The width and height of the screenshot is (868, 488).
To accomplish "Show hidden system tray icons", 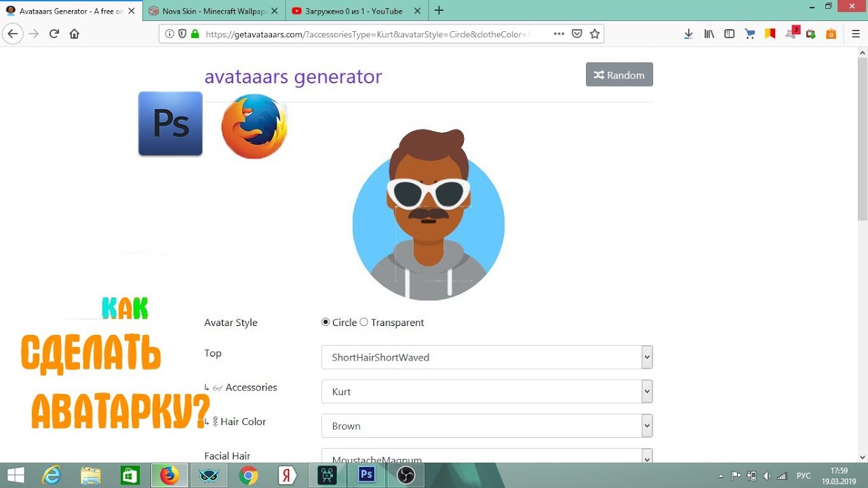I will 721,476.
